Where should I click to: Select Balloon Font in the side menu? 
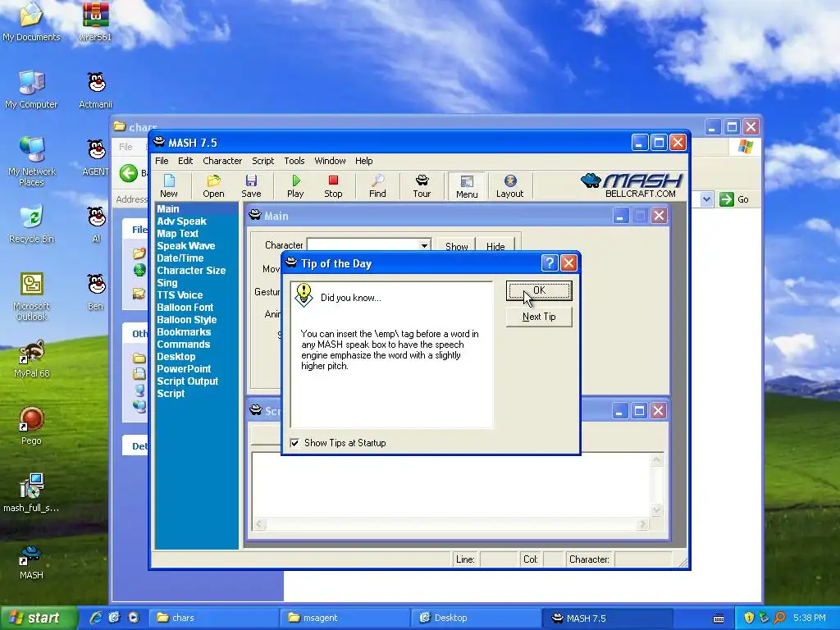tap(185, 308)
